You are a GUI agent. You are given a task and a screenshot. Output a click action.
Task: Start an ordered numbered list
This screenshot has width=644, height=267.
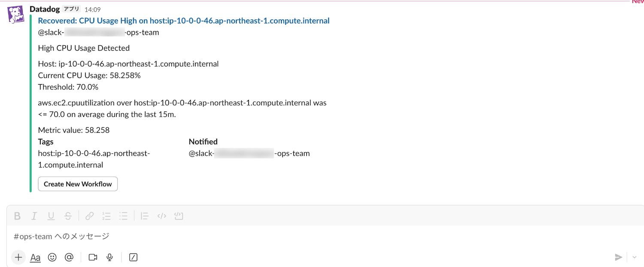coord(106,216)
